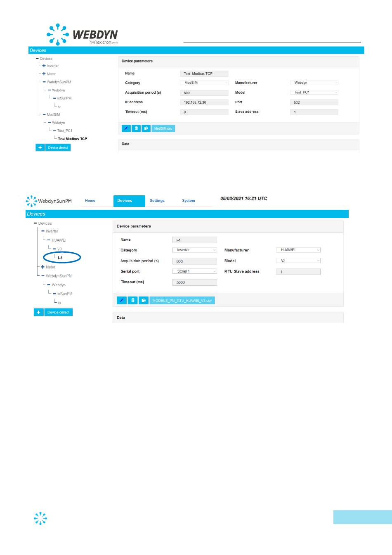
Task: Click the trash delete icon beside ModSIM.csv
Action: pyautogui.click(x=136, y=128)
